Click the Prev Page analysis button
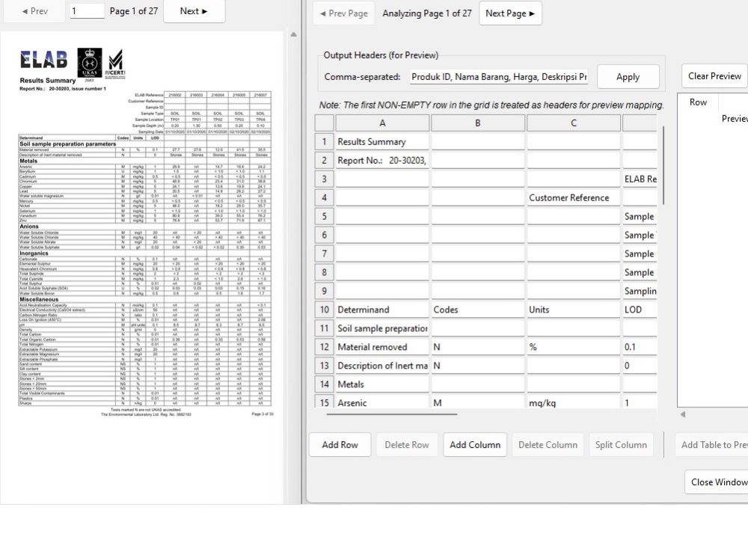 tap(344, 13)
